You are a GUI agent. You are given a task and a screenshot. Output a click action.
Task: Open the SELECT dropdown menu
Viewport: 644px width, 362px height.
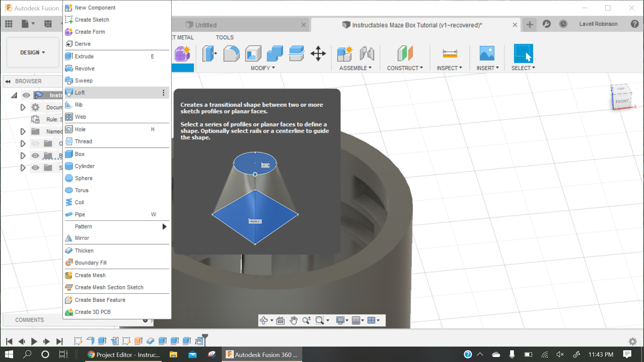523,68
